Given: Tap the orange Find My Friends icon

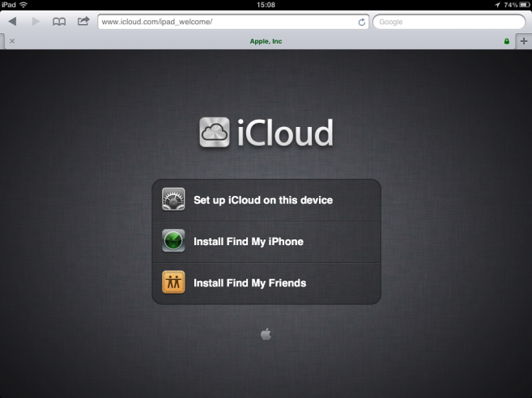Looking at the screenshot, I should (x=173, y=282).
